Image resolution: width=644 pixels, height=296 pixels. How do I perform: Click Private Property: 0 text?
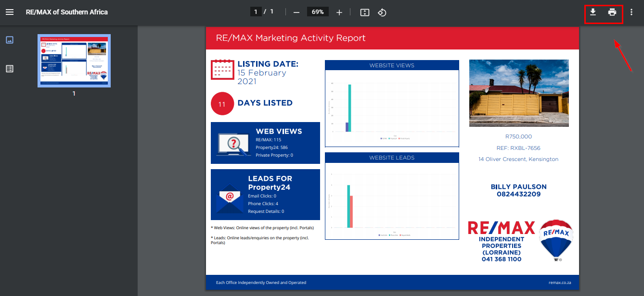274,155
